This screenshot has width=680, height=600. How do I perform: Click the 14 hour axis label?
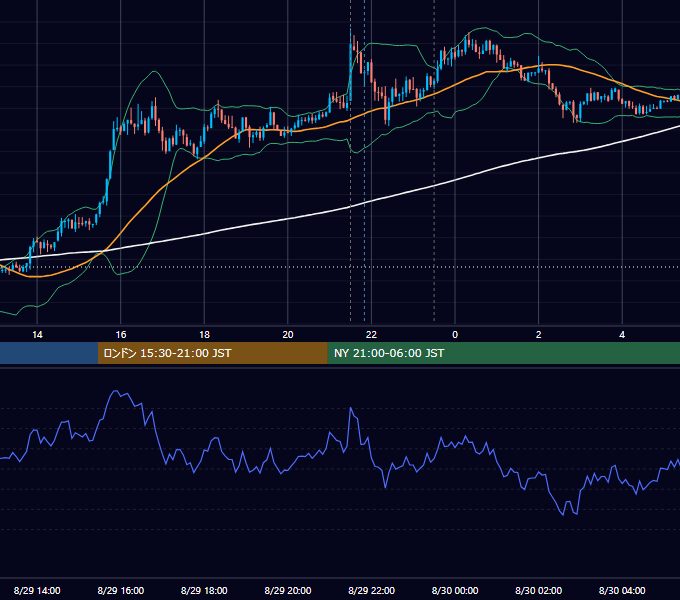tap(37, 335)
